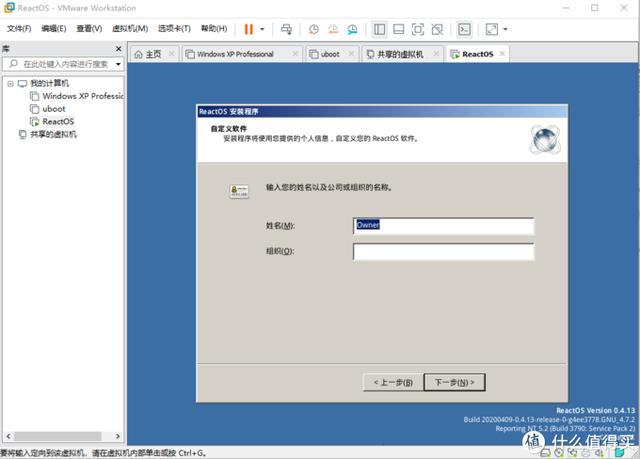Toggle the thumbnail bar view icon

click(398, 29)
